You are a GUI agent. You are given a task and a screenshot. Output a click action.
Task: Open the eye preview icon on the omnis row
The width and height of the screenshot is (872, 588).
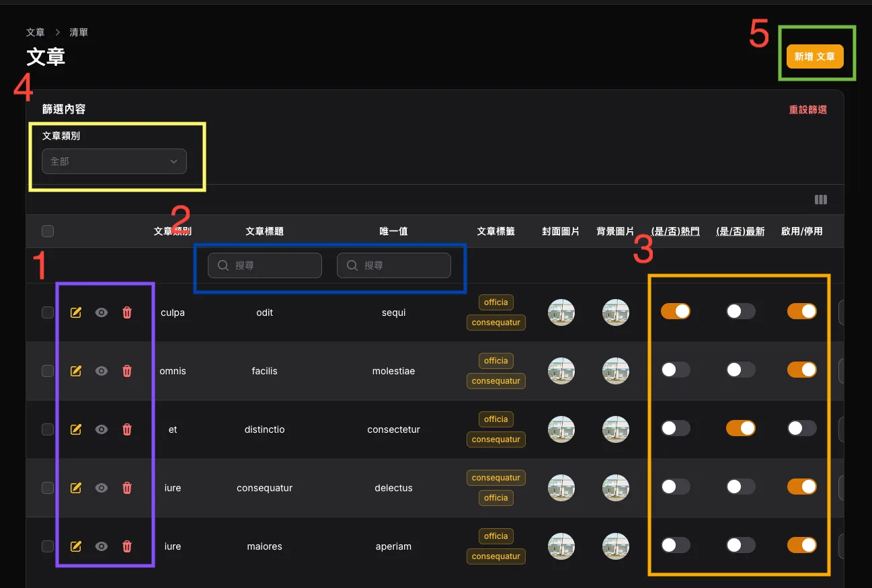coord(101,370)
